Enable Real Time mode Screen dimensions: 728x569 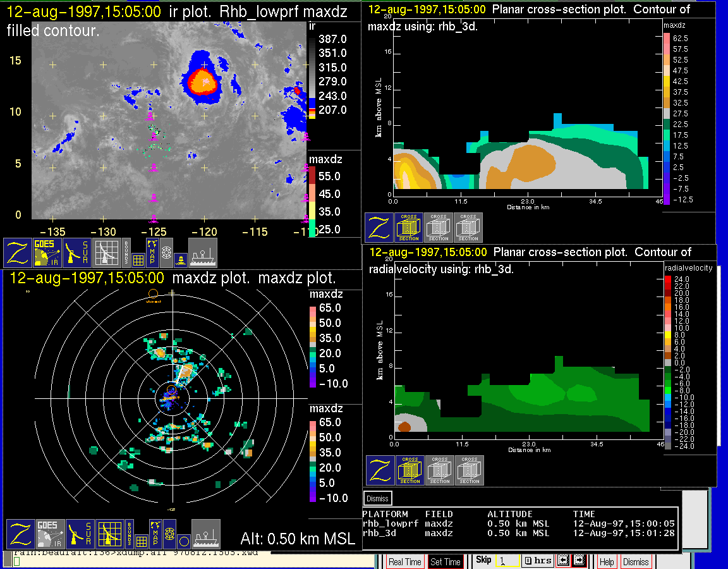tap(404, 561)
